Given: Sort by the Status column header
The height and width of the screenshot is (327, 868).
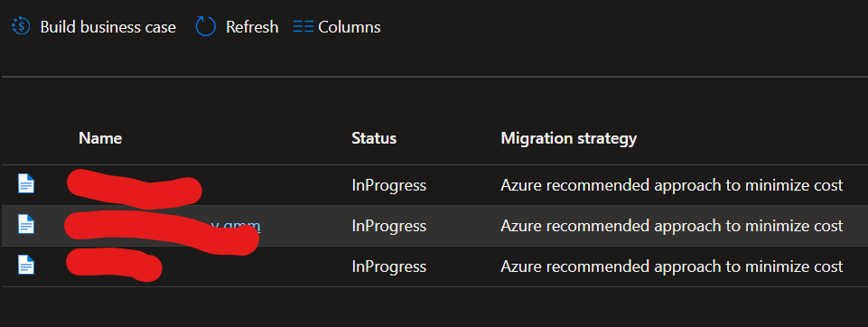Looking at the screenshot, I should [374, 138].
